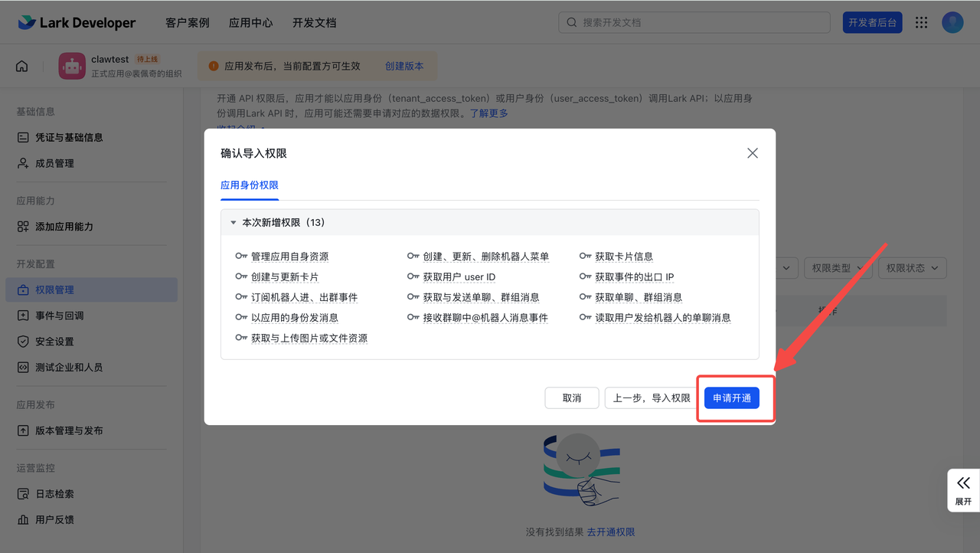Click the 创建与更新卡片 permission
Screen dimensions: 980x553
(285, 276)
